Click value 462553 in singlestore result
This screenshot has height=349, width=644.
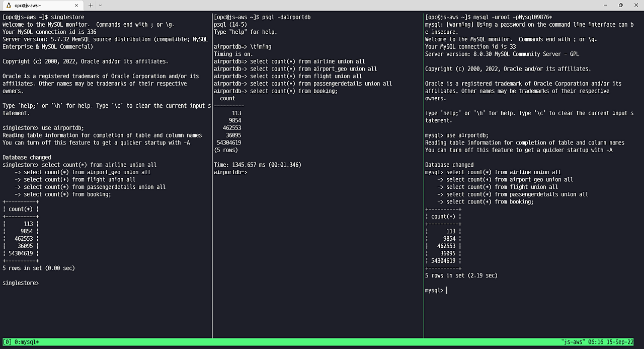coord(24,239)
